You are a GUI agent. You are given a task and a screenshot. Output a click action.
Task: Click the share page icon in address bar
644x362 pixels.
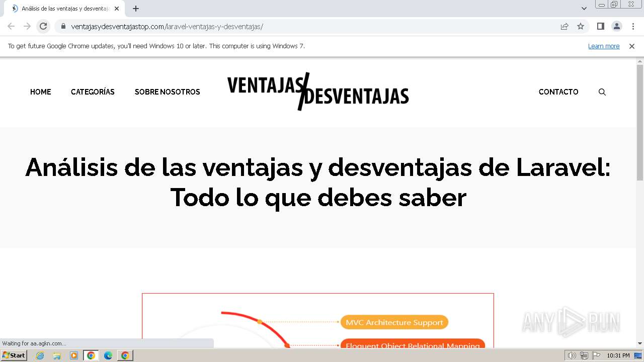565,26
